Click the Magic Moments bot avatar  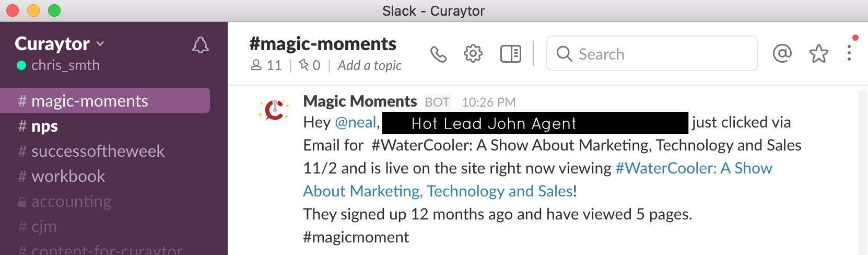274,110
